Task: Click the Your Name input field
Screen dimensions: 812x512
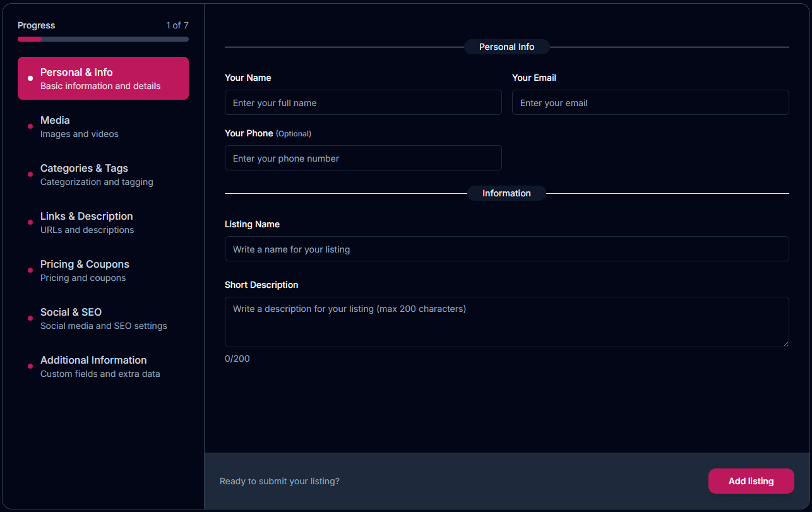Action: [363, 102]
